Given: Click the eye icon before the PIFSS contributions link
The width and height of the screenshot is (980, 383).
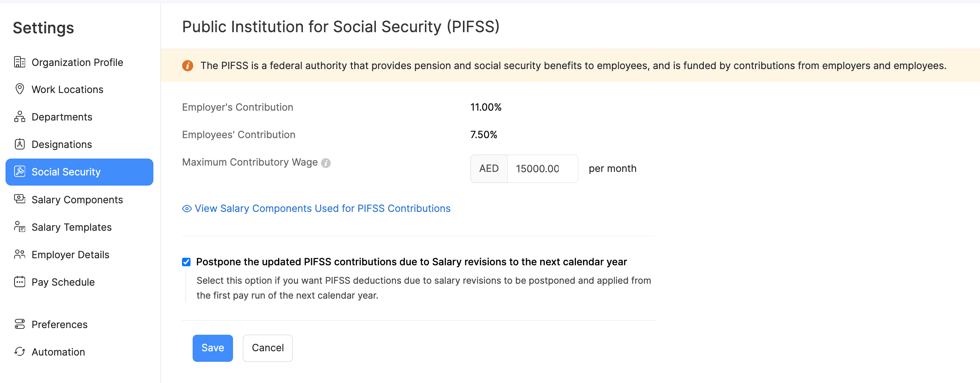Looking at the screenshot, I should click(186, 208).
